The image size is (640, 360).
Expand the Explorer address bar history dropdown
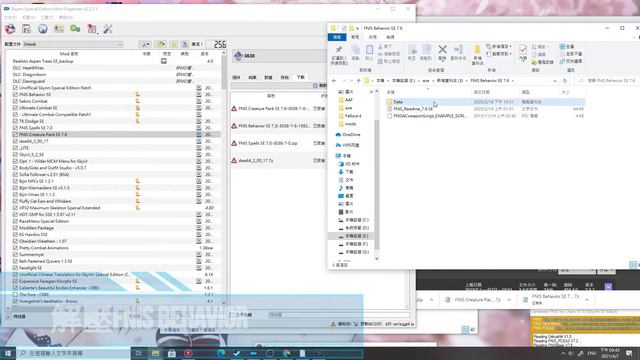pos(554,81)
